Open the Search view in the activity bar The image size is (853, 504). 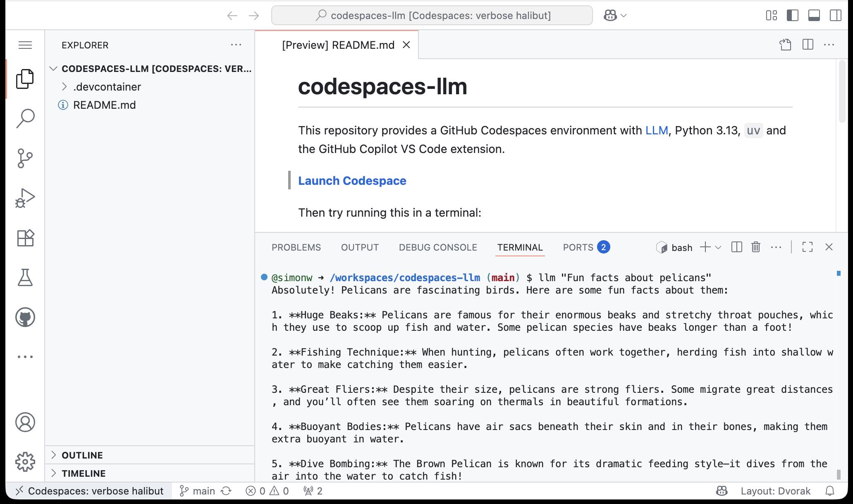point(25,118)
